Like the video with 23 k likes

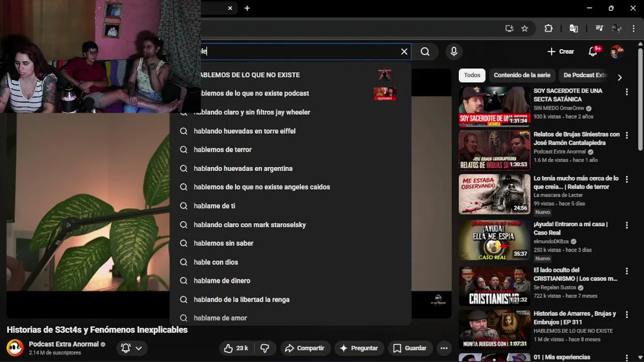[x=236, y=348]
